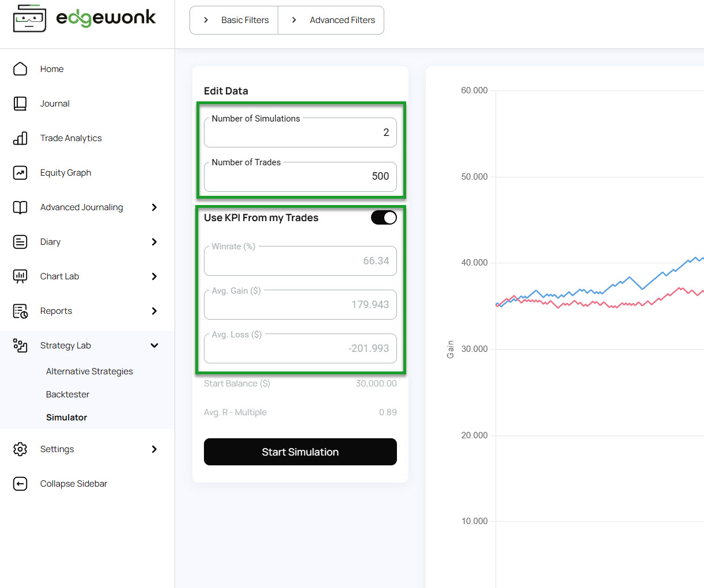The height and width of the screenshot is (588, 704).
Task: Go to the Backtester page
Action: pyautogui.click(x=67, y=394)
